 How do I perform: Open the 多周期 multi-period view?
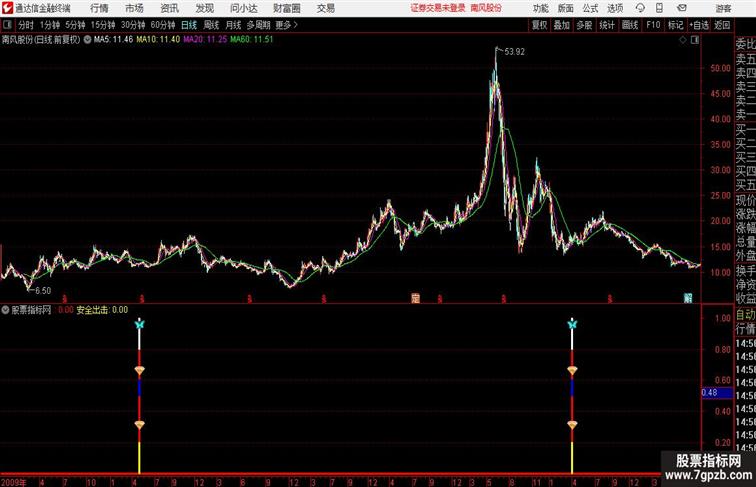(258, 25)
